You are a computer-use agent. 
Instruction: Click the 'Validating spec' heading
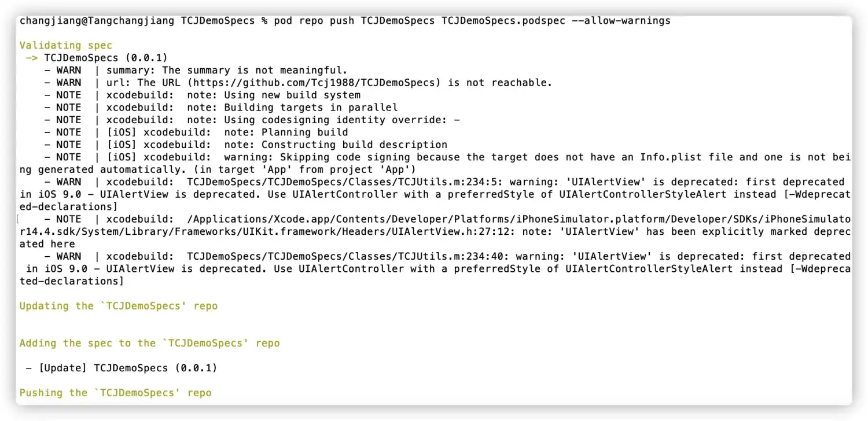tap(65, 45)
